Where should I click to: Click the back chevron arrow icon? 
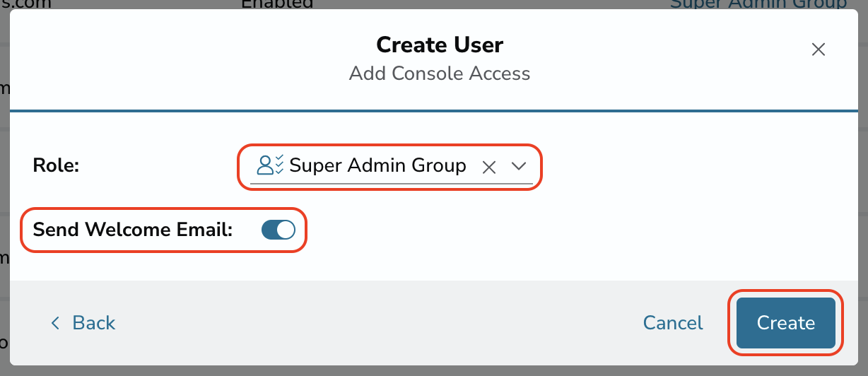(55, 323)
